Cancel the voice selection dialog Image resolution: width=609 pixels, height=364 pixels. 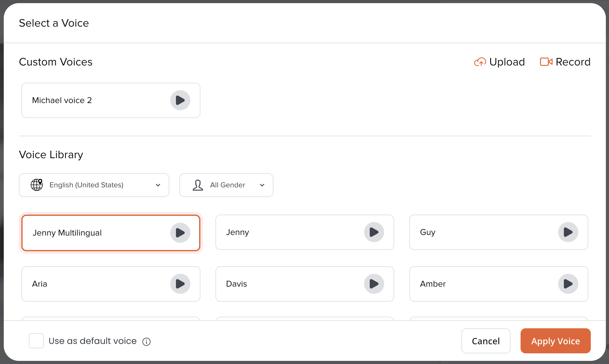click(485, 341)
